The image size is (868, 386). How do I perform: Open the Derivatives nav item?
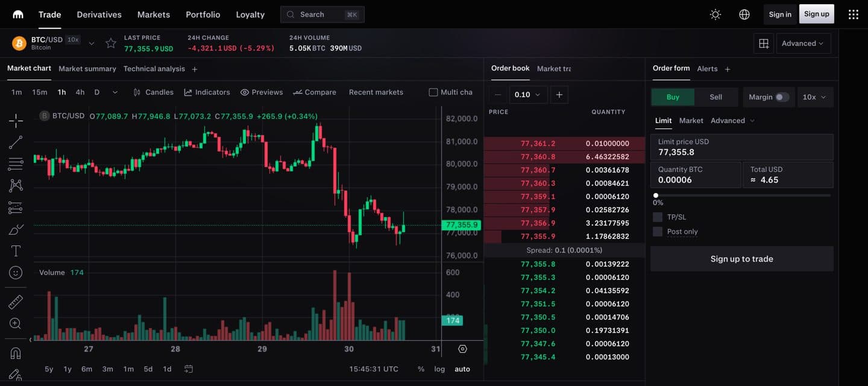coord(99,14)
